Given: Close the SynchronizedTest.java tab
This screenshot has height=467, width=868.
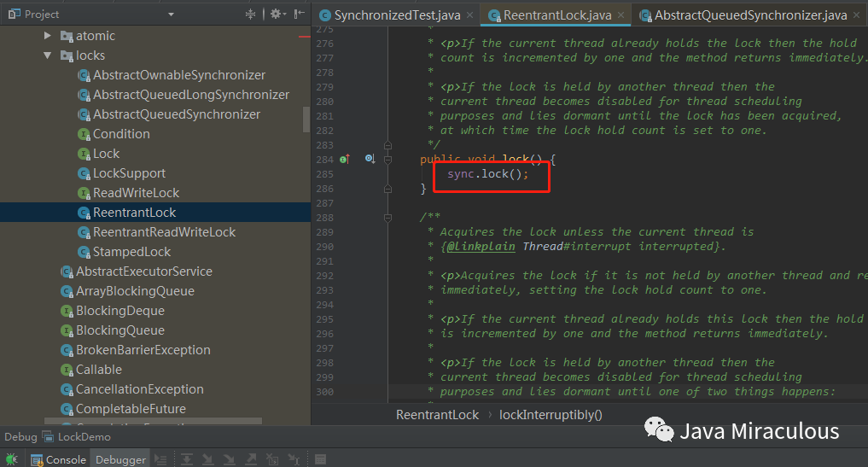Looking at the screenshot, I should (469, 15).
